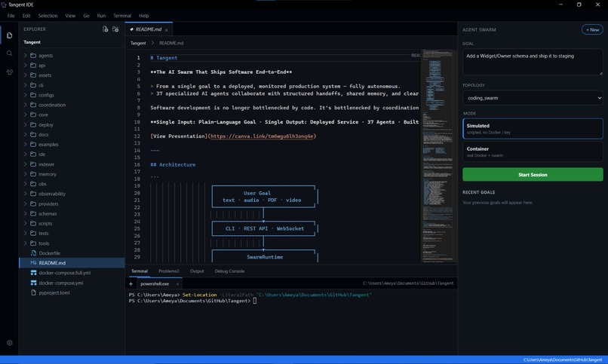Open the providers folder
This screenshot has width=608, height=364.
[48, 203]
